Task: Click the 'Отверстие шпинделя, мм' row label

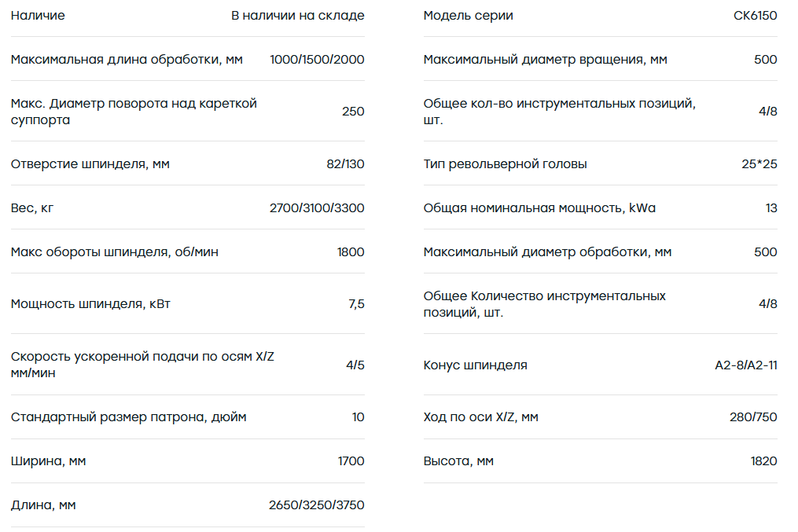Action: [x=90, y=164]
